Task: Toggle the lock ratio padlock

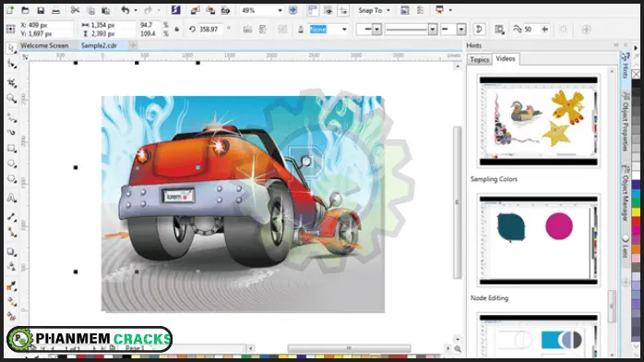Action: coord(177,30)
